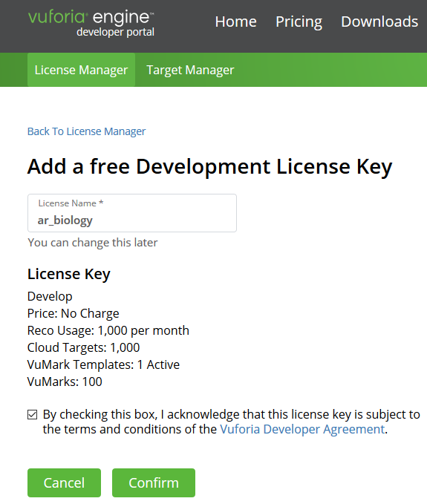The image size is (427, 504).
Task: Confirm the new development license key
Action: [x=154, y=482]
